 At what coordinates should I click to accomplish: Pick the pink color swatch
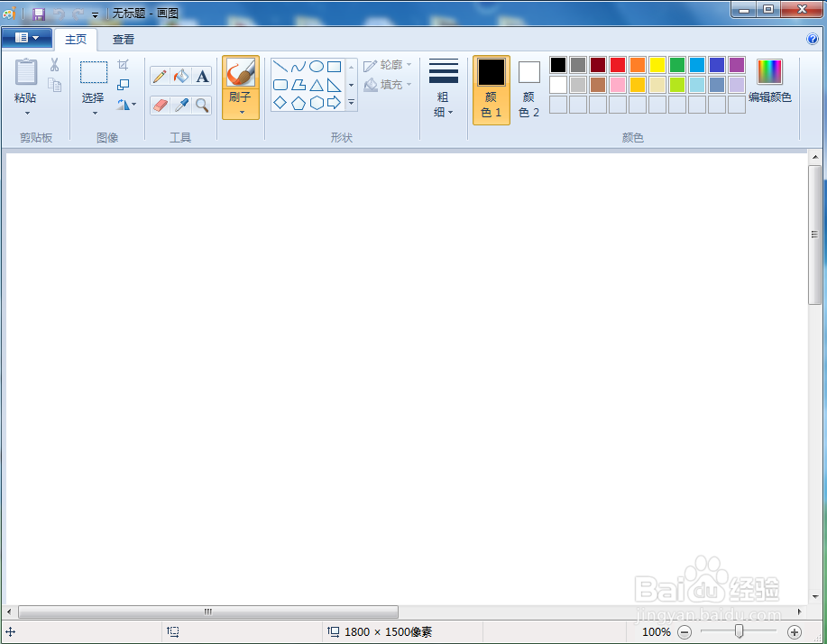click(618, 85)
